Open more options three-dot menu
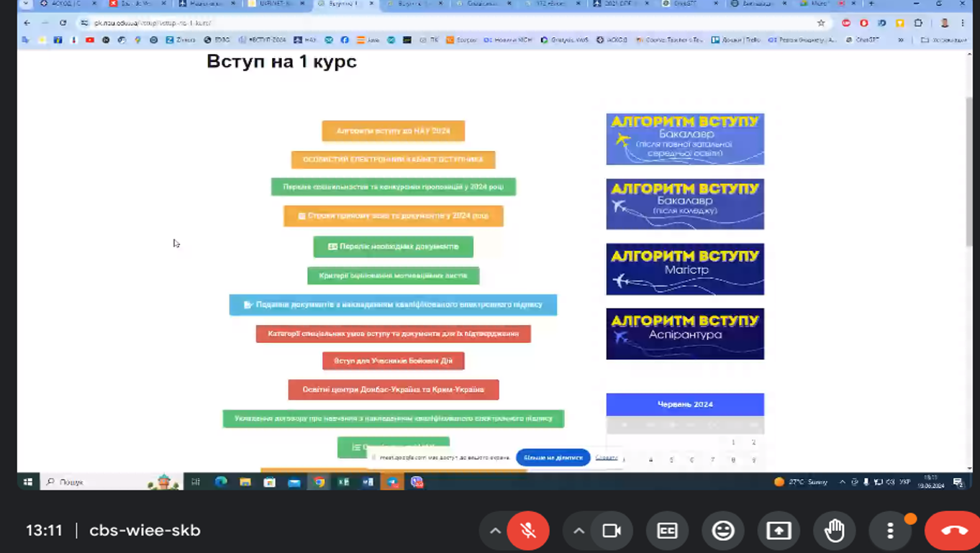The height and width of the screenshot is (553, 980). pyautogui.click(x=890, y=531)
